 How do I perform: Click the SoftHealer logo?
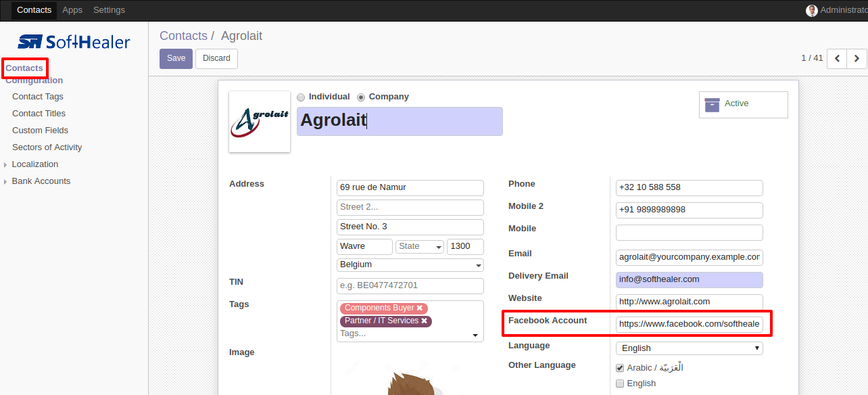[x=74, y=42]
